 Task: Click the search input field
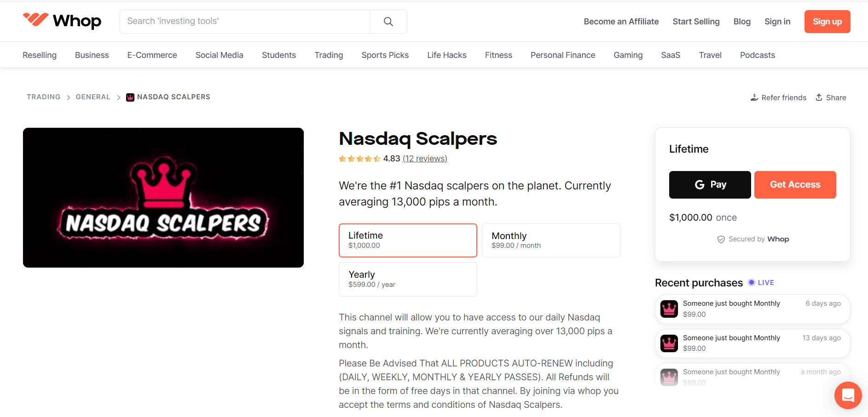[244, 21]
